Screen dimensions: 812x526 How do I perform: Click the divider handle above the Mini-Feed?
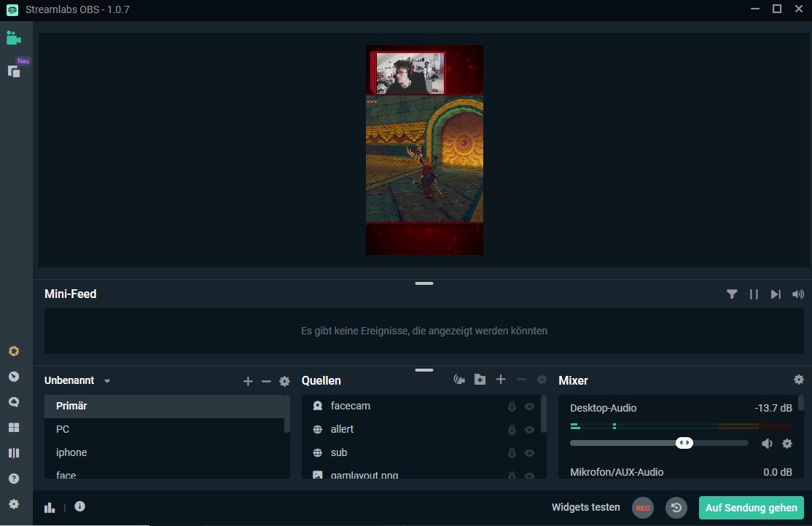coord(424,283)
